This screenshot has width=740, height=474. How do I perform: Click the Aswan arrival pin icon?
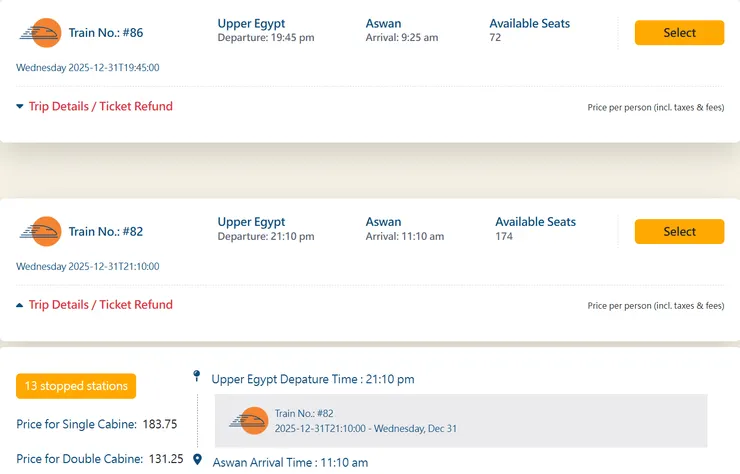[197, 460]
